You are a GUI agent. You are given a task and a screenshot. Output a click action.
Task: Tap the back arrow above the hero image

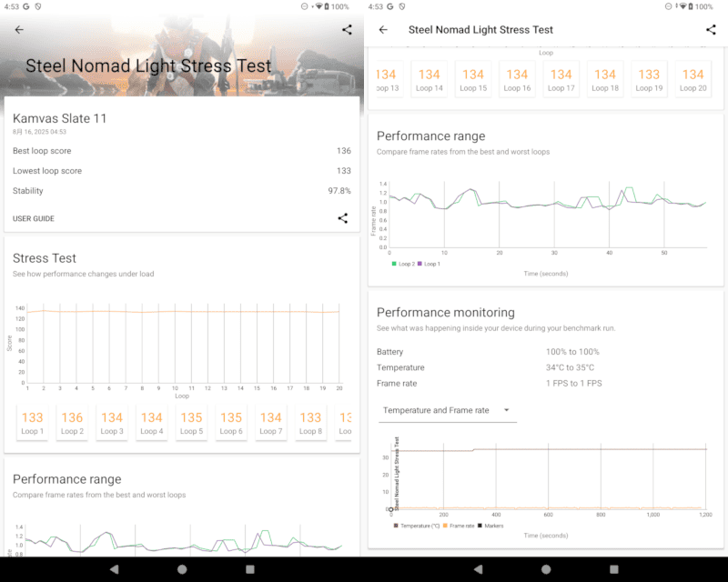coord(19,30)
